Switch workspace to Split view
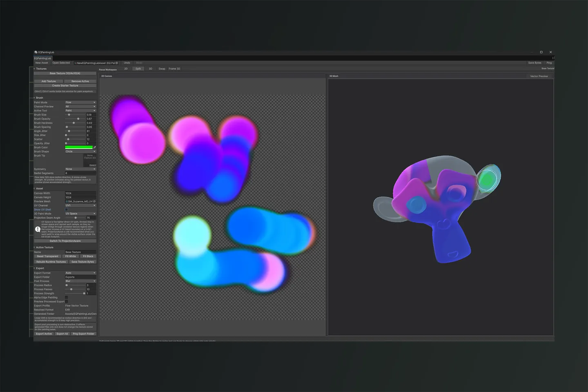This screenshot has width=588, height=392. tap(138, 69)
